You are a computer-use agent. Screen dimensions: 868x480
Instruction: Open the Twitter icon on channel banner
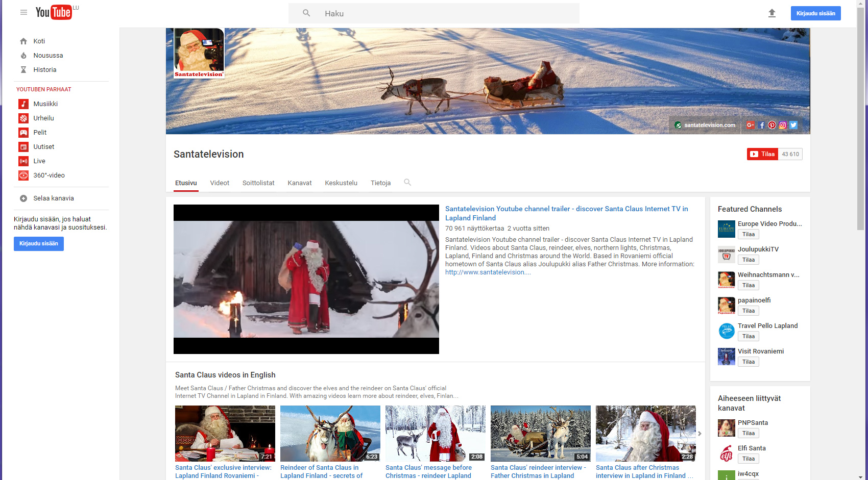(x=793, y=125)
